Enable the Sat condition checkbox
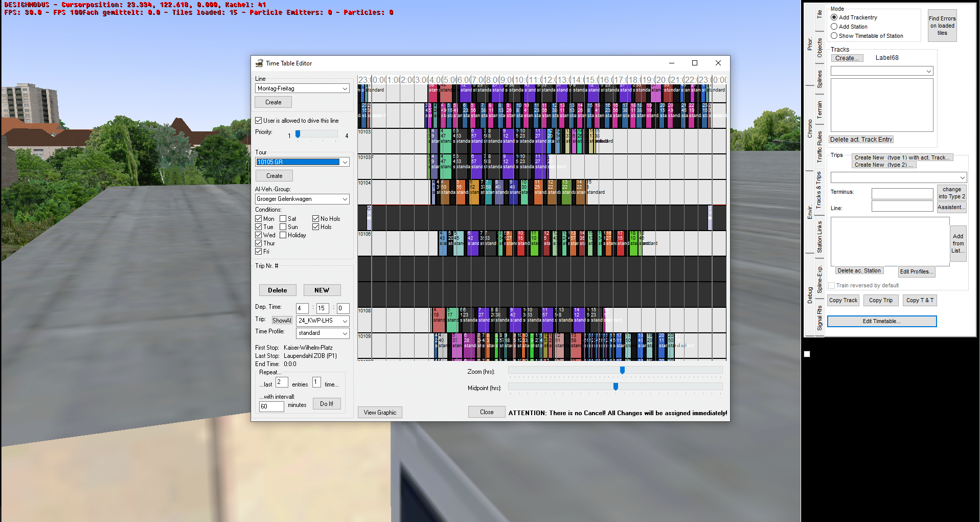The height and width of the screenshot is (522, 980). coord(283,219)
